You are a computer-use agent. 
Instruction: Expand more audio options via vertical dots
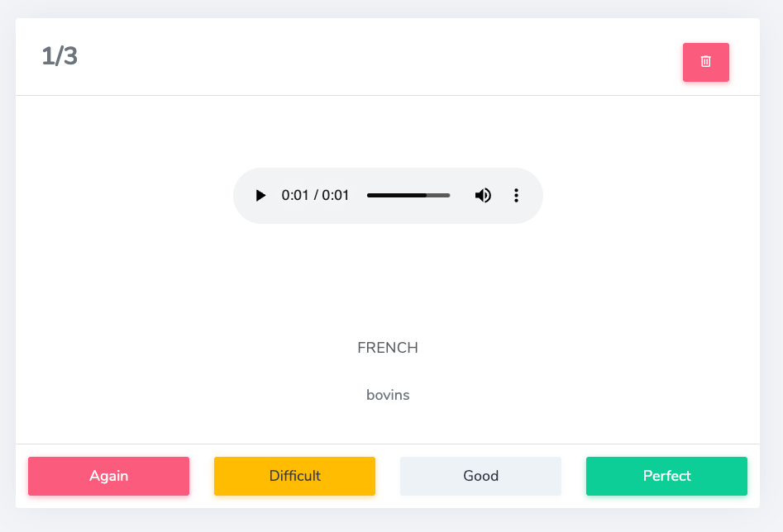[x=516, y=195]
